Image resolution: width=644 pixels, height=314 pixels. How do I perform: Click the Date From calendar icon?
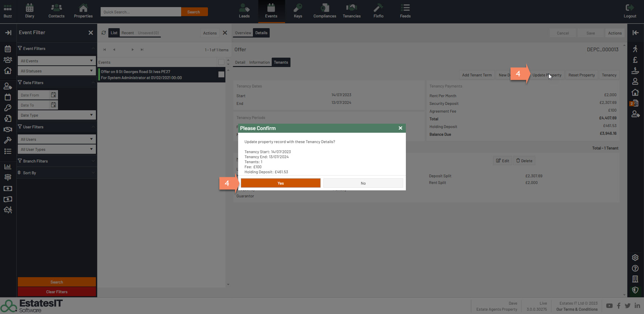pyautogui.click(x=54, y=95)
